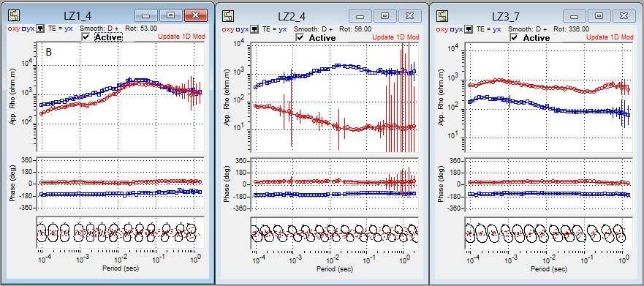Screen dimensions: 644x286
Task: Click the phase plot in LZ1_4
Action: pyautogui.click(x=121, y=184)
